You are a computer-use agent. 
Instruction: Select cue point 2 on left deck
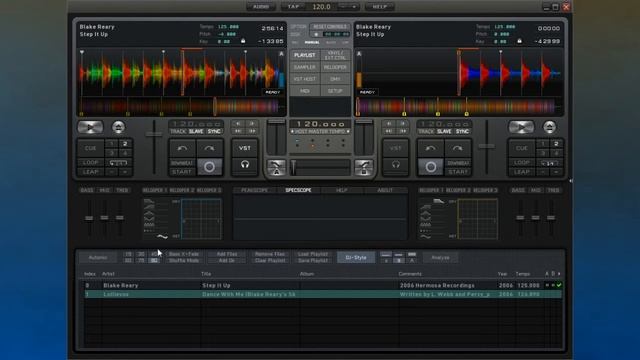pos(125,144)
